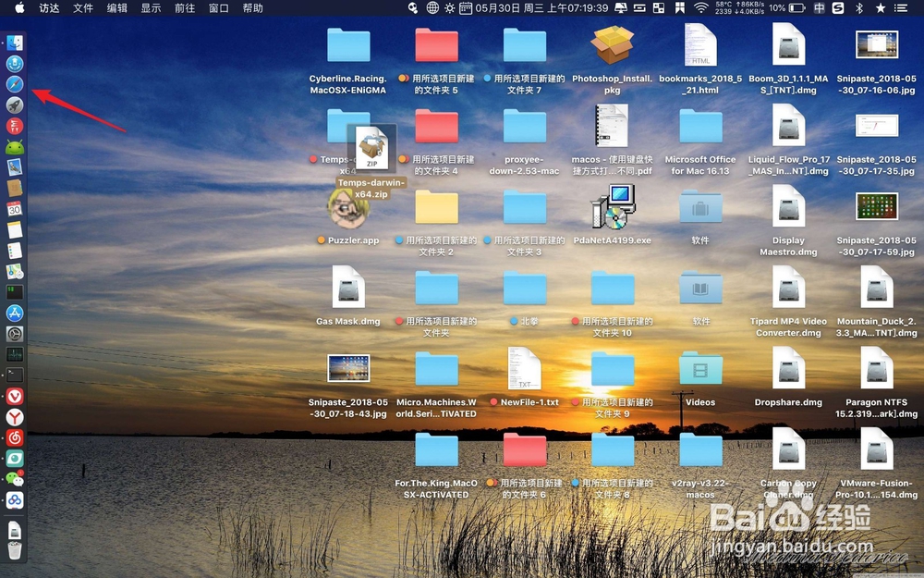924x578 pixels.
Task: Select the 北拳 folder
Action: [x=525, y=288]
